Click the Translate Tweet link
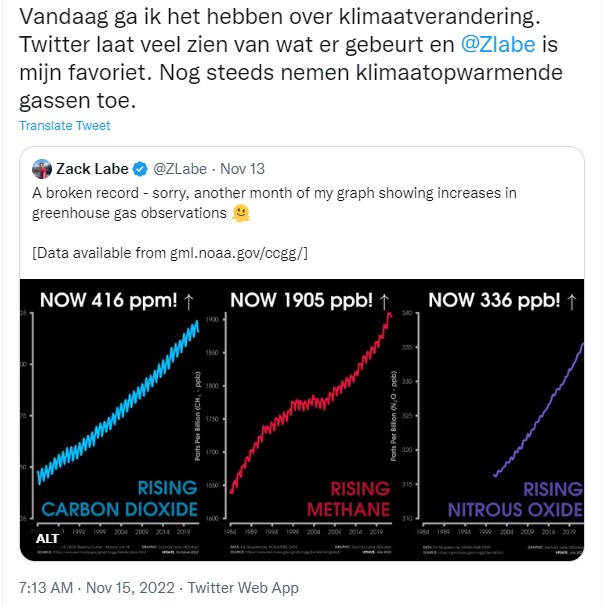603x607 pixels. click(x=64, y=126)
